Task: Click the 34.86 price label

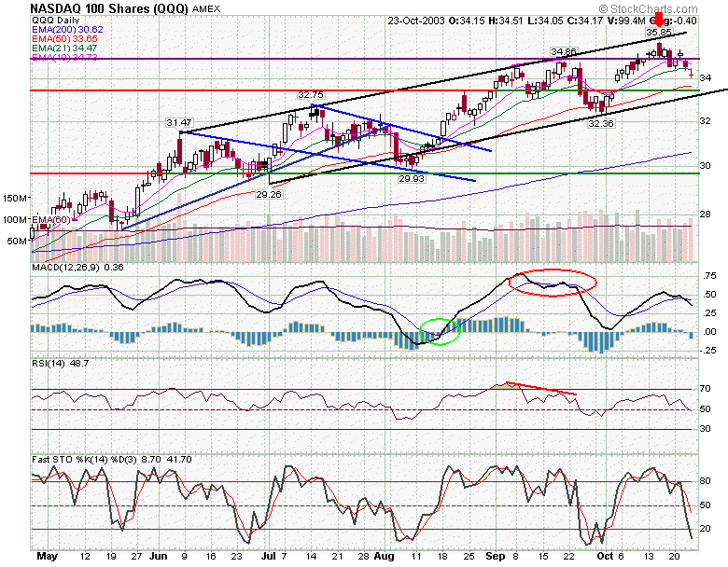Action: click(564, 51)
